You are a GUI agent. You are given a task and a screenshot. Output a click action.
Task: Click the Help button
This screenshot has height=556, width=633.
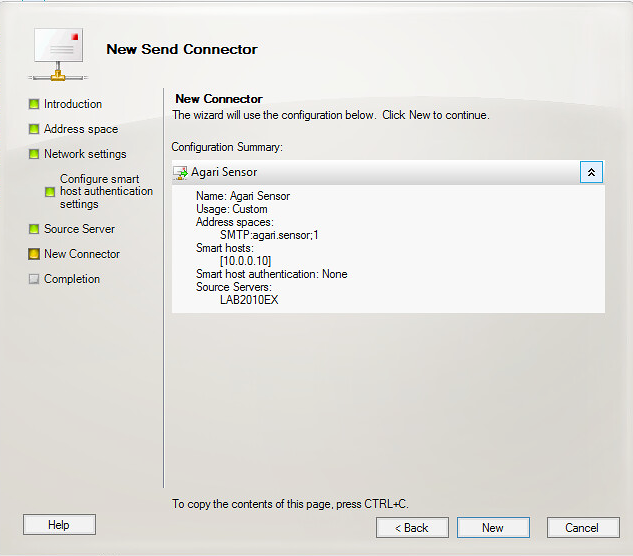point(59,525)
